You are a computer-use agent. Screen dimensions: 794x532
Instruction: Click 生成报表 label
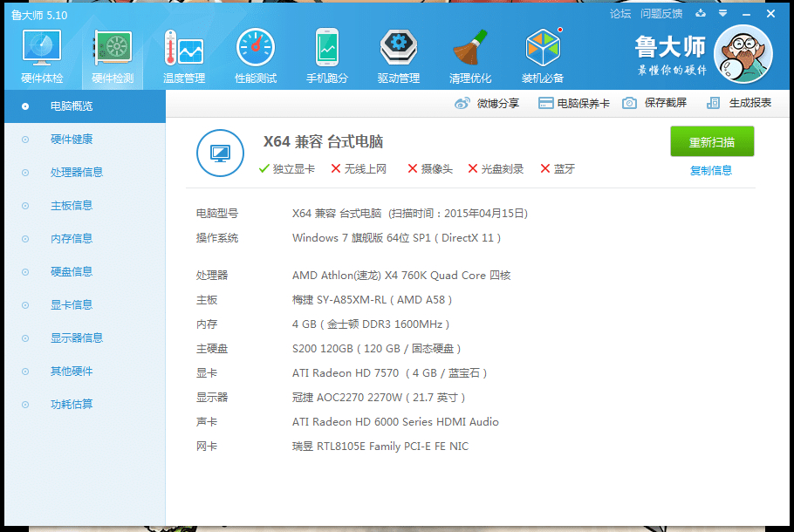pos(750,103)
